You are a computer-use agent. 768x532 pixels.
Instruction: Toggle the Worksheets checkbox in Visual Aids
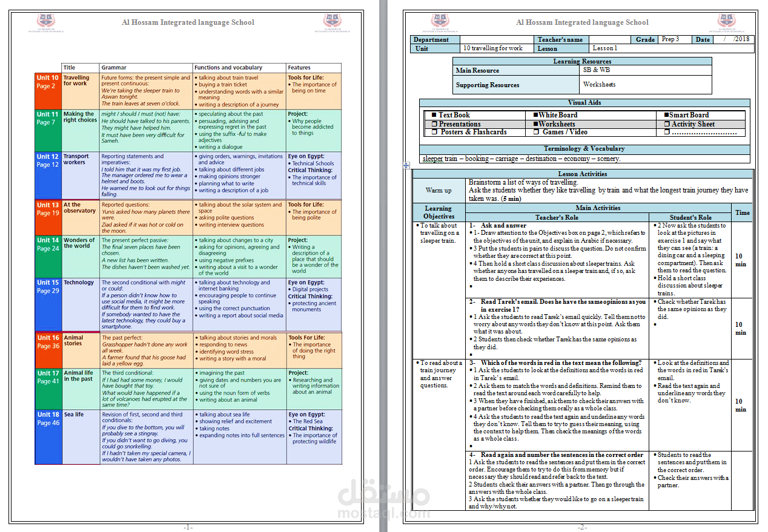click(x=535, y=124)
